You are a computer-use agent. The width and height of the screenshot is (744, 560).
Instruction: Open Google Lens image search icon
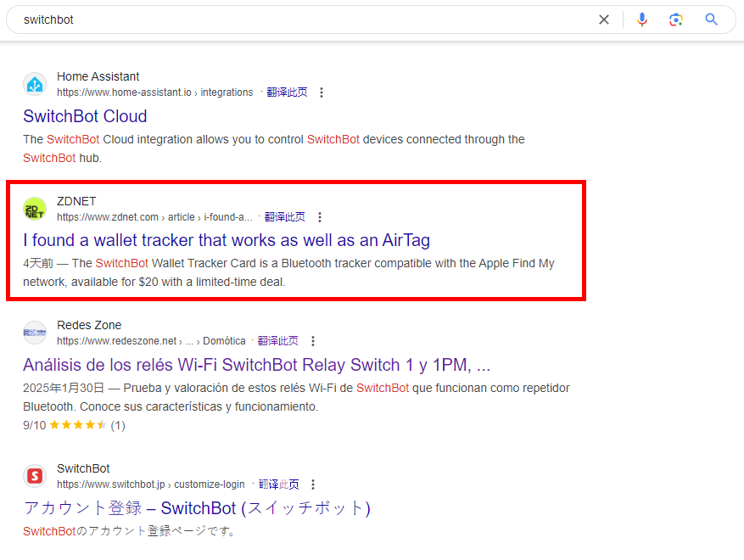(675, 20)
